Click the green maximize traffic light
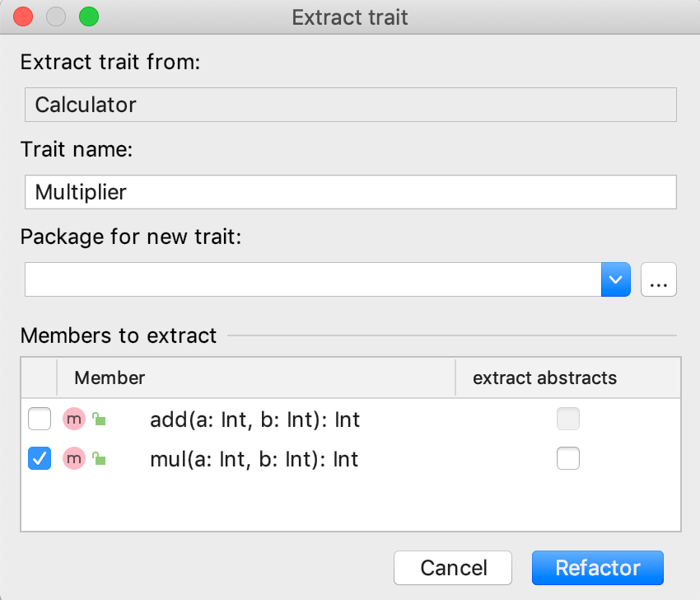Screen dimensions: 700x600 (x=89, y=16)
